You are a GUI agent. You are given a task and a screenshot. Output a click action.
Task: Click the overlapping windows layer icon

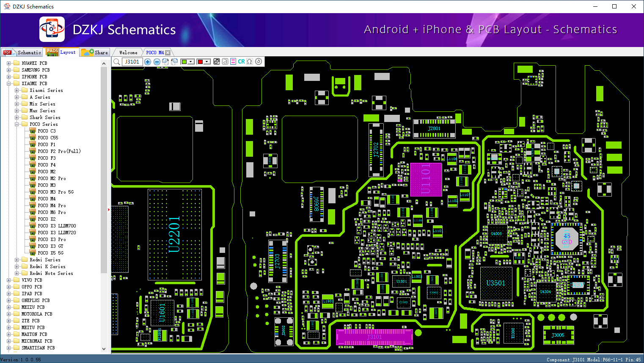tap(217, 61)
